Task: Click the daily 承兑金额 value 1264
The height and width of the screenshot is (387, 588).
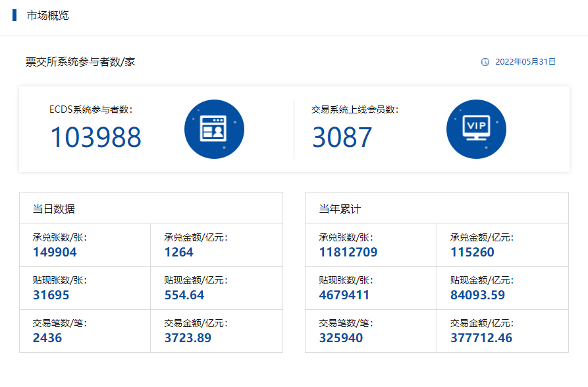Action: (x=178, y=252)
